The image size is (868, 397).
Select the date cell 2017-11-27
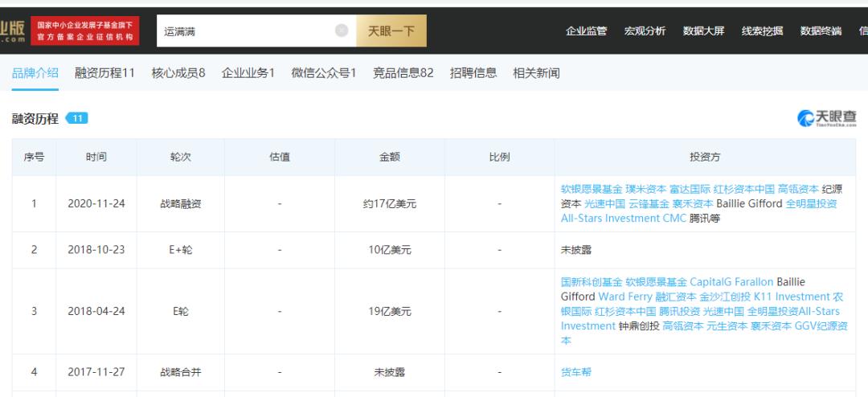[x=96, y=372]
